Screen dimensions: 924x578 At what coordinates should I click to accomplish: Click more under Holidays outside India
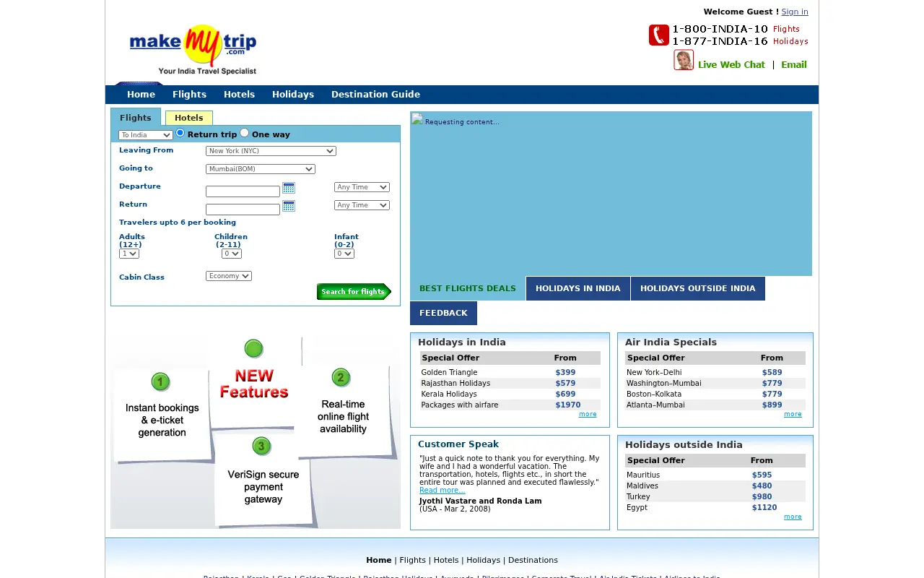point(793,517)
